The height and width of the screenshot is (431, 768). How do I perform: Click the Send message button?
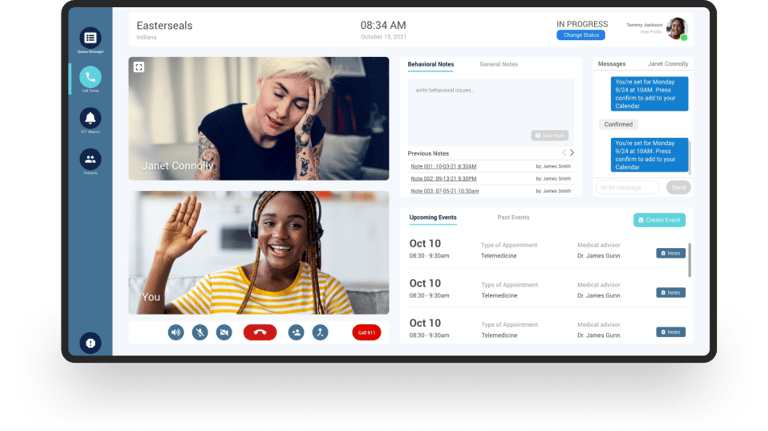[x=678, y=187]
